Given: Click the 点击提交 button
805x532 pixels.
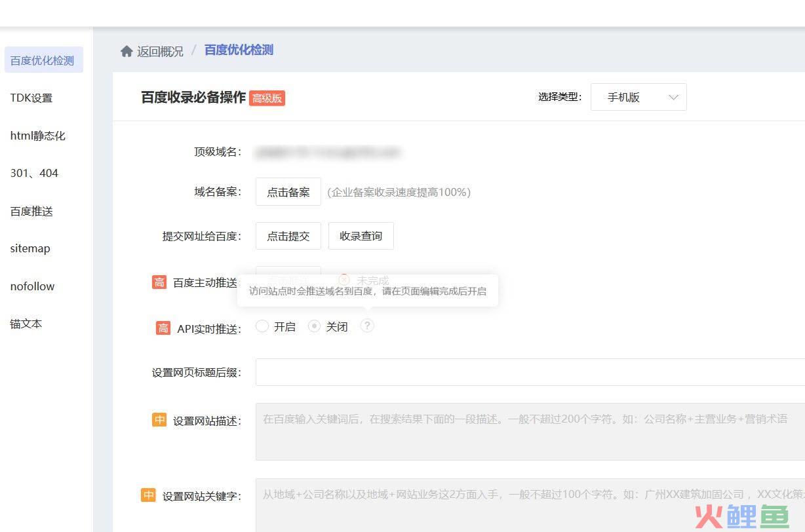Looking at the screenshot, I should [288, 236].
